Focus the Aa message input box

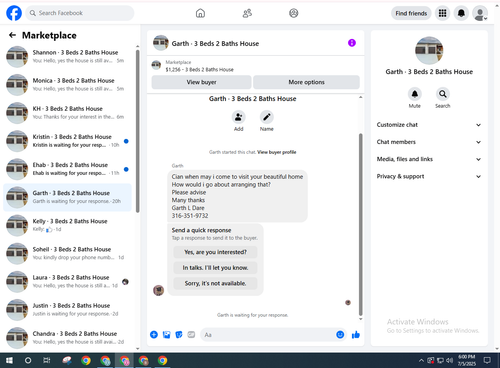click(273, 335)
